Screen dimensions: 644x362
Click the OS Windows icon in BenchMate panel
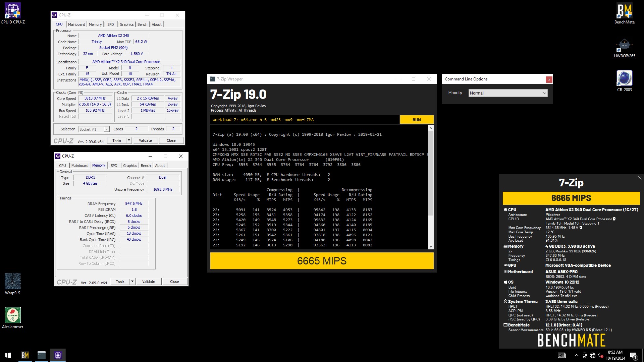505,282
